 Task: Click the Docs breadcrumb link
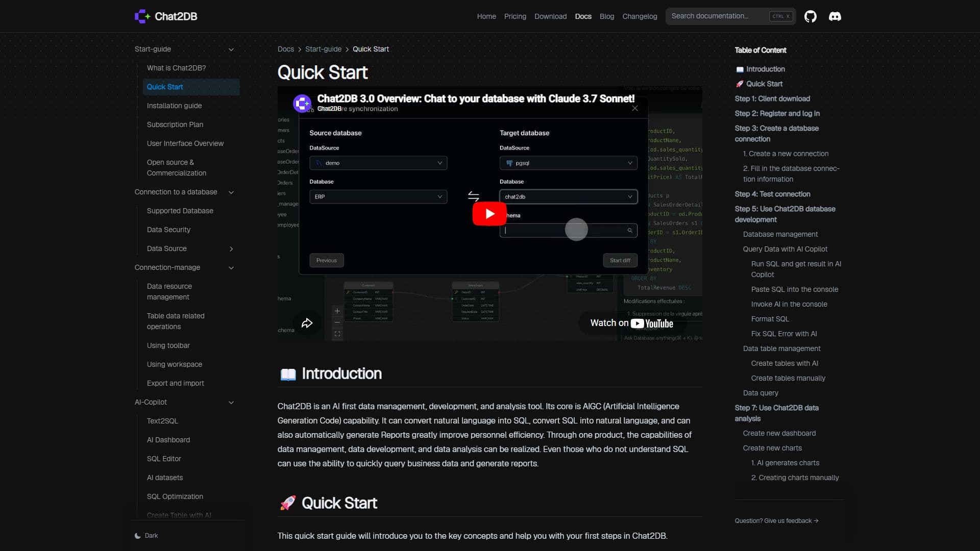pos(286,49)
